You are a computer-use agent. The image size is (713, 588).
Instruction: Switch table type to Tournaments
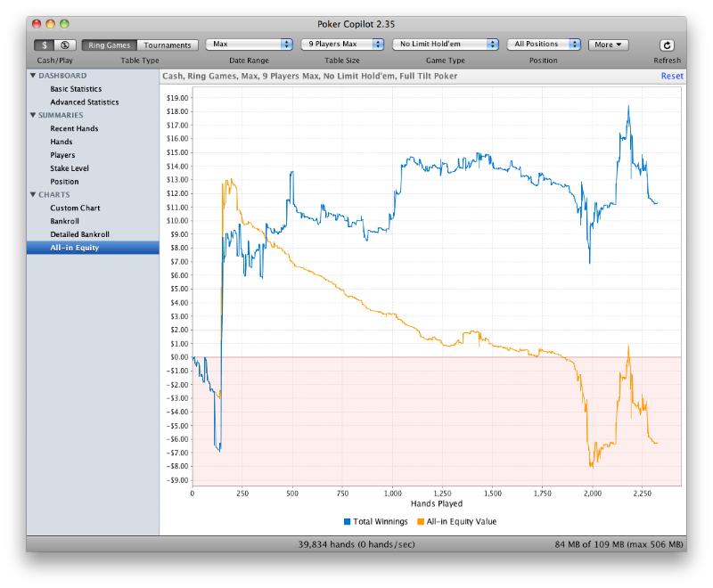coord(168,45)
